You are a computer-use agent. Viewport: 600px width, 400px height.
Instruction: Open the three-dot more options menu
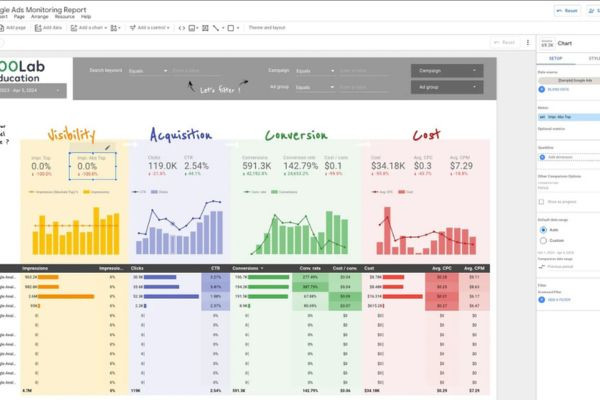[x=528, y=42]
